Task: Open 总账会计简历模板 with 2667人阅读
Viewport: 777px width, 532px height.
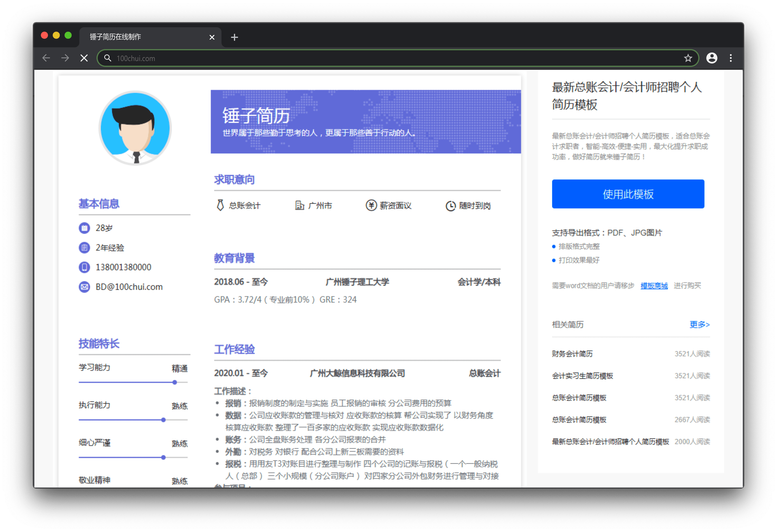Action: coord(579,420)
